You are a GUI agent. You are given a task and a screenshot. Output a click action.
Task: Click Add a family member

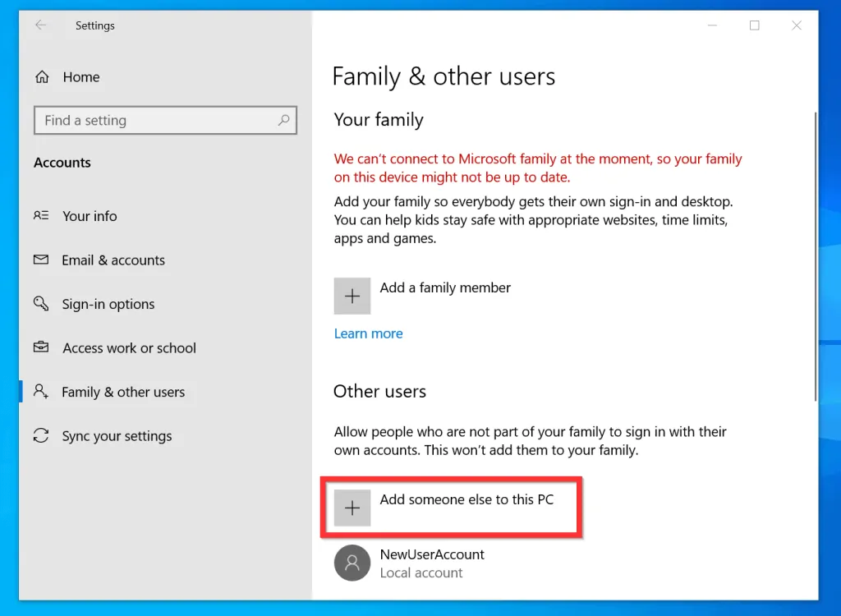(444, 287)
